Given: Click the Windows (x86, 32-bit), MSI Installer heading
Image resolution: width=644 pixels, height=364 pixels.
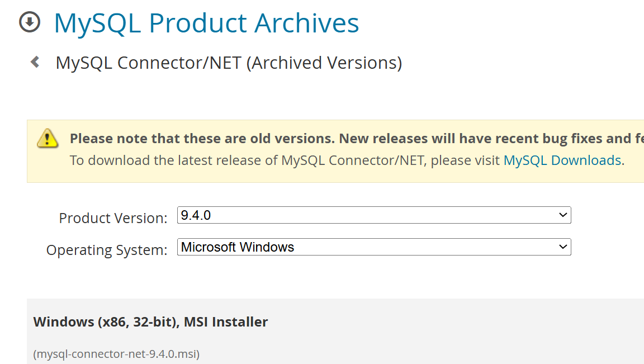Looking at the screenshot, I should point(150,322).
